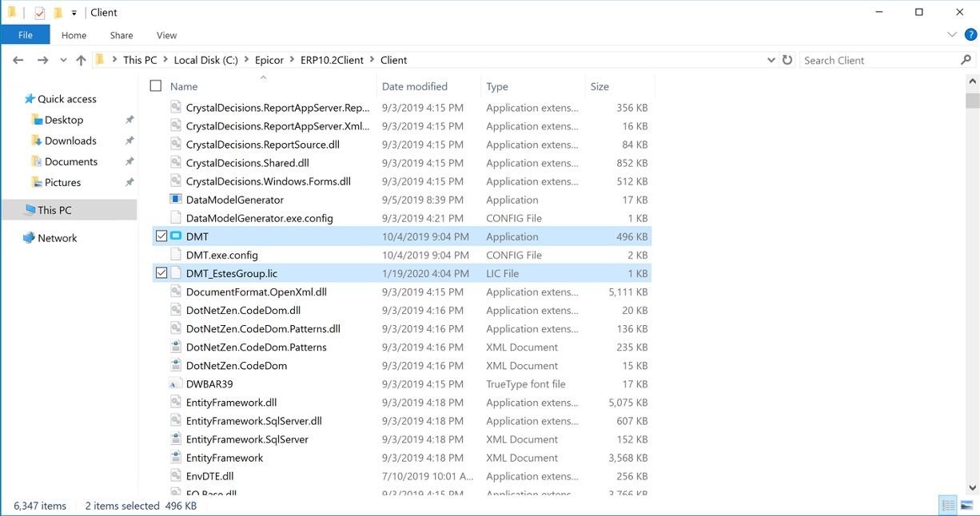Viewport: 980px width, 516px height.
Task: Click the DMT_EstesGroup.lic file icon
Action: [176, 273]
